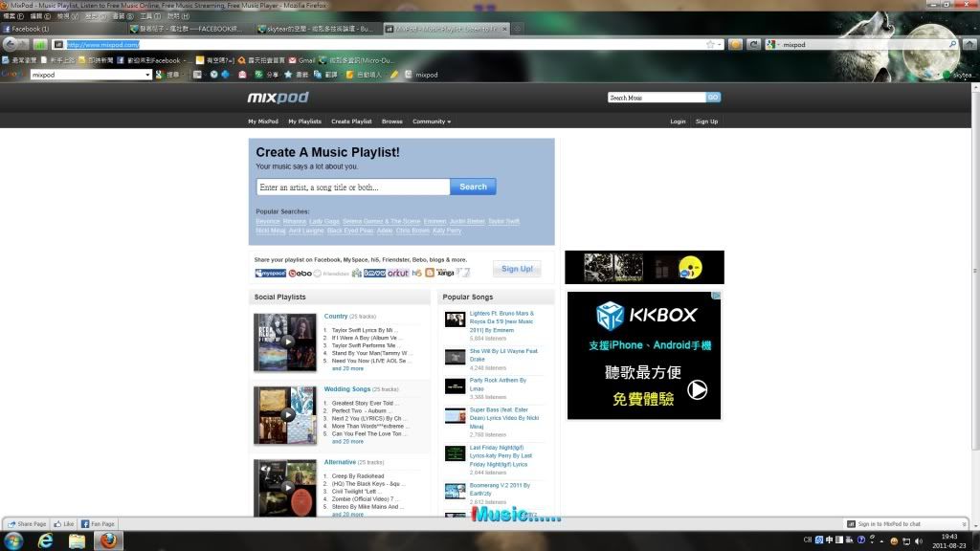980x551 pixels.
Task: Open Windows Start menu
Action: [x=13, y=540]
